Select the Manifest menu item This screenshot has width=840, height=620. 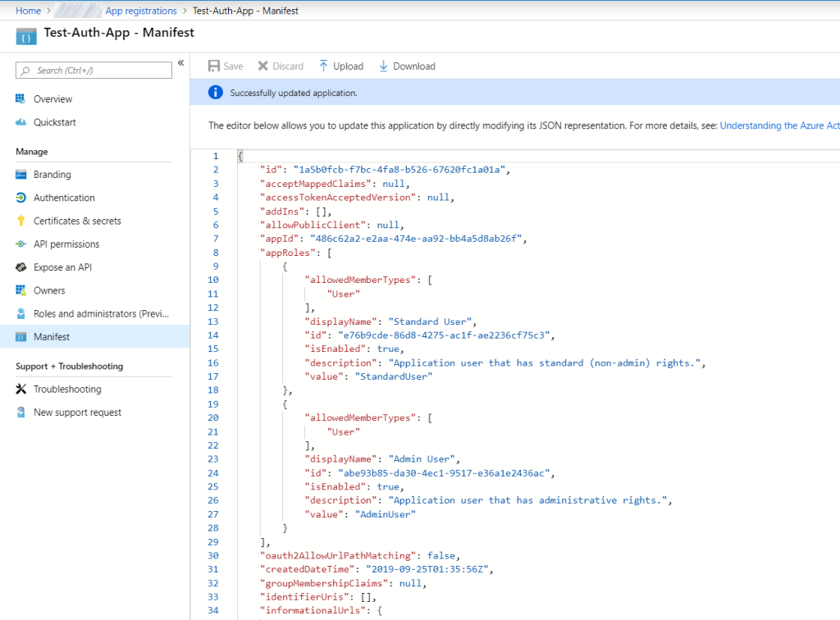tap(52, 337)
